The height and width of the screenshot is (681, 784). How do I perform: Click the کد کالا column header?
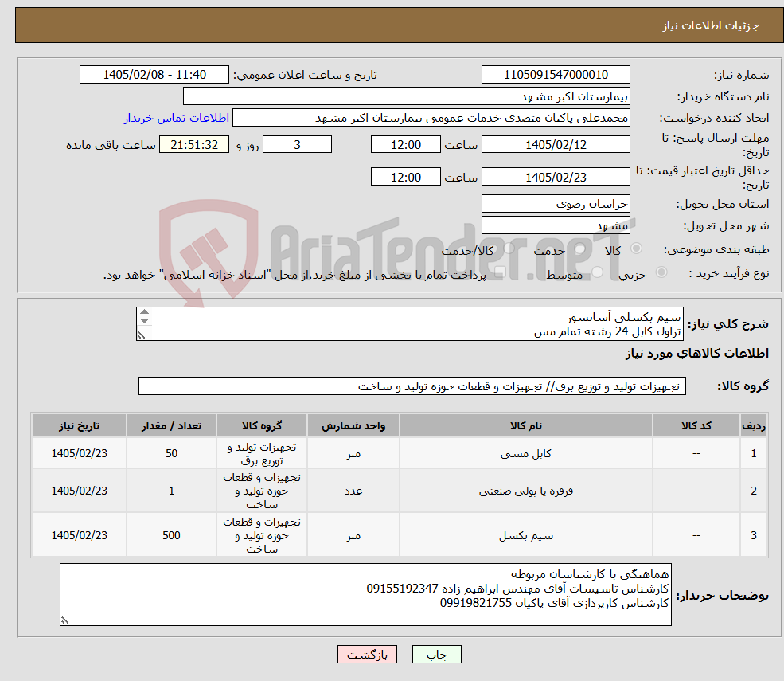tap(696, 426)
